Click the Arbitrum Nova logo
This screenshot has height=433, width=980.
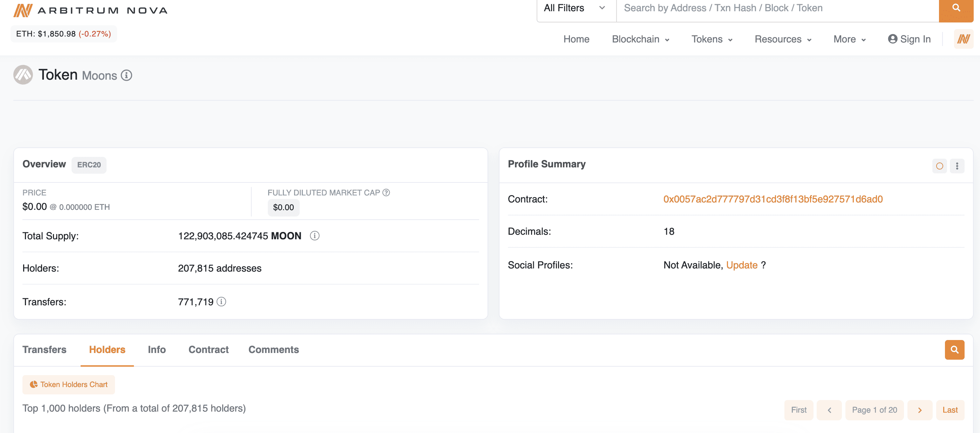[x=90, y=10]
